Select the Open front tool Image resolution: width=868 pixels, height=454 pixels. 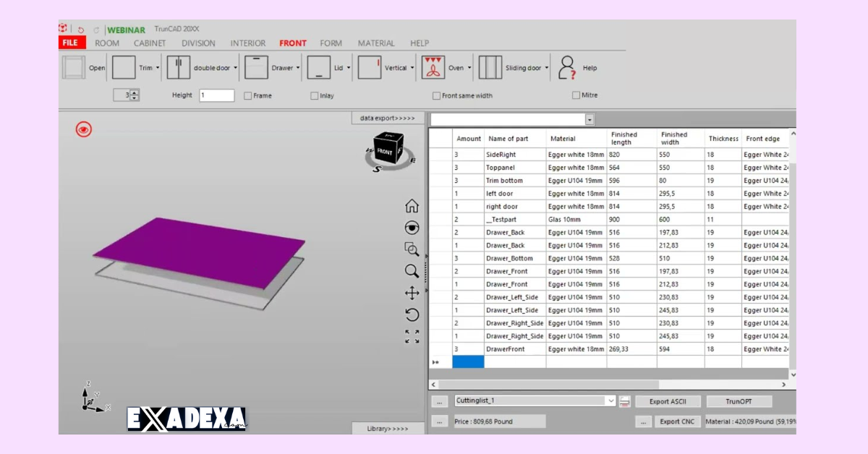tap(75, 67)
